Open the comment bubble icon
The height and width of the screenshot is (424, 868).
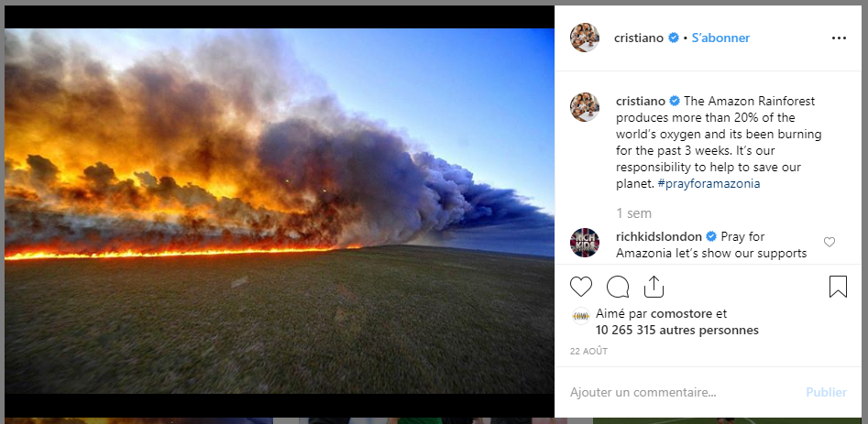coord(617,287)
